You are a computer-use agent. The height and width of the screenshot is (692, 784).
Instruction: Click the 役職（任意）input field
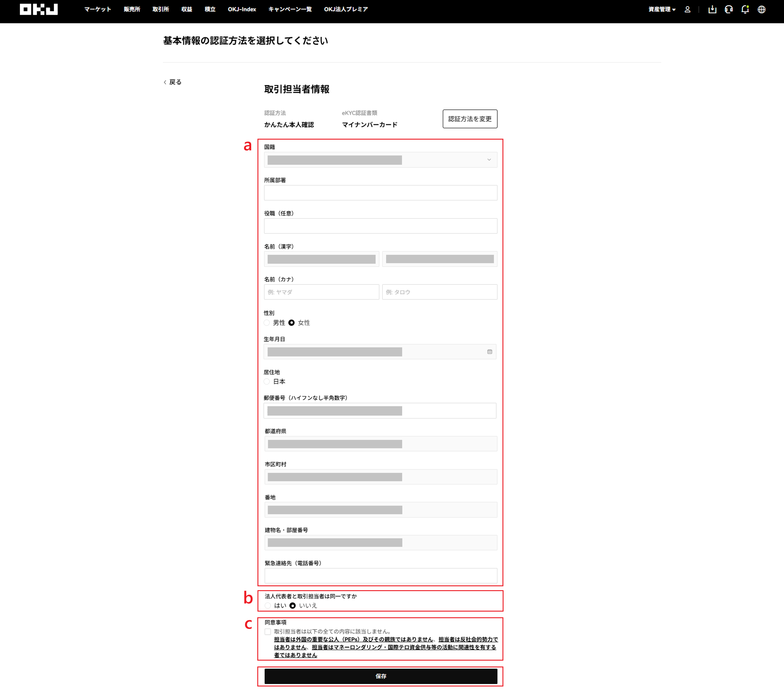click(380, 226)
